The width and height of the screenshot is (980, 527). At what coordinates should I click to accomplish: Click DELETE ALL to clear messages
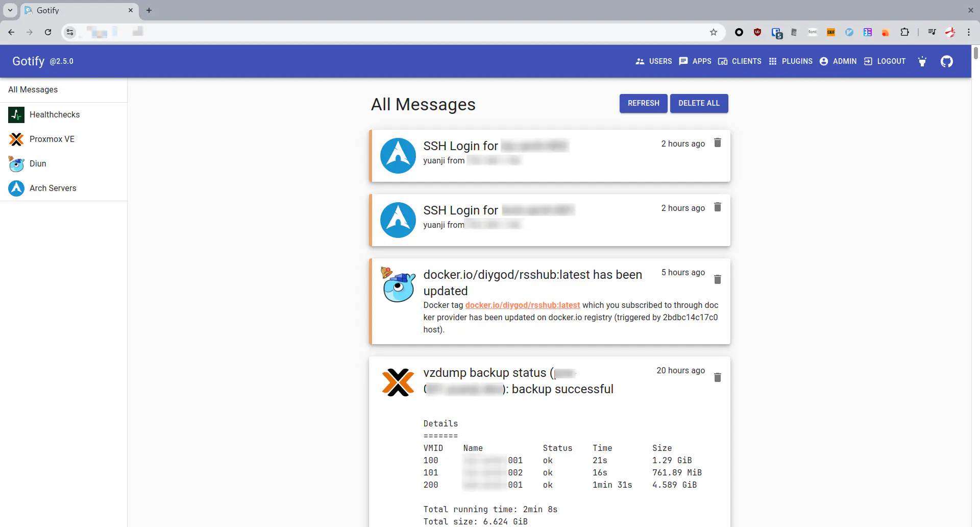click(699, 103)
